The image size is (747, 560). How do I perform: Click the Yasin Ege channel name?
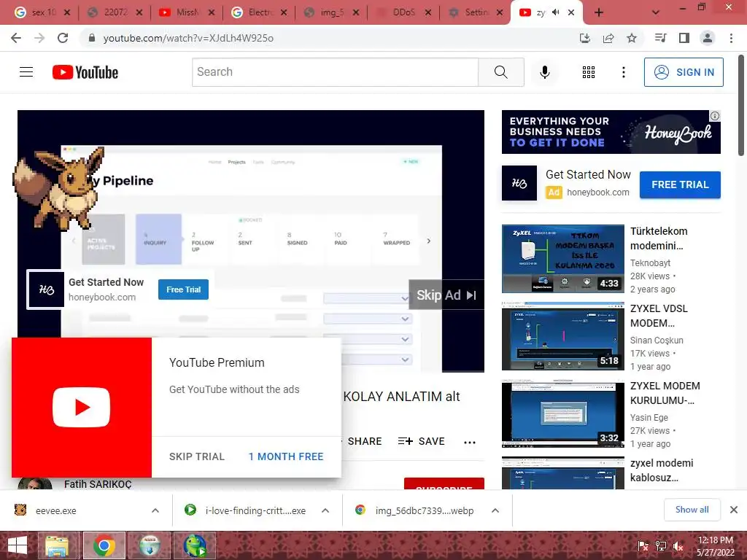tap(649, 418)
